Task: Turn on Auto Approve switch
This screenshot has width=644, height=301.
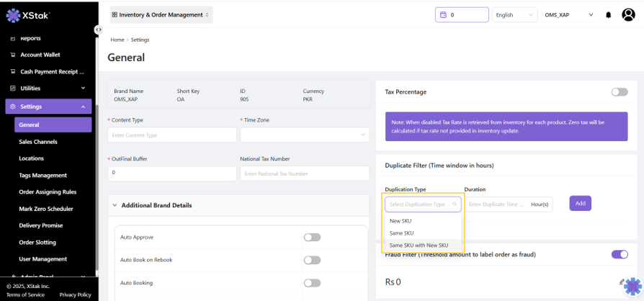Action: (x=312, y=237)
